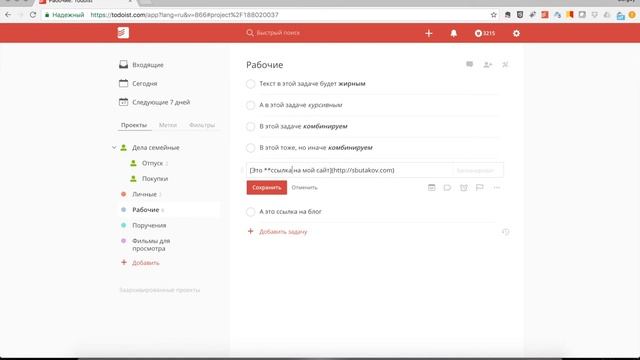Click the Поручения project color dot
This screenshot has height=360, width=640.
coord(124,225)
